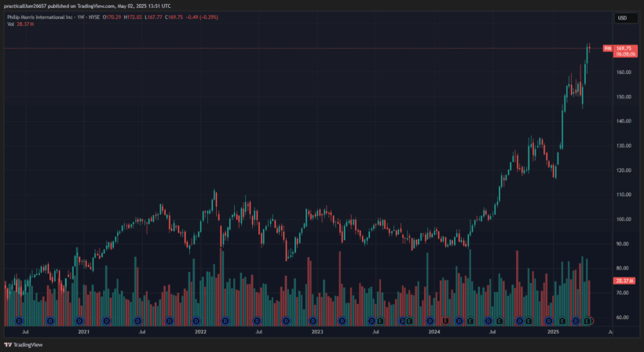
Task: Click the 2025 label on time axis
Action: 551,332
